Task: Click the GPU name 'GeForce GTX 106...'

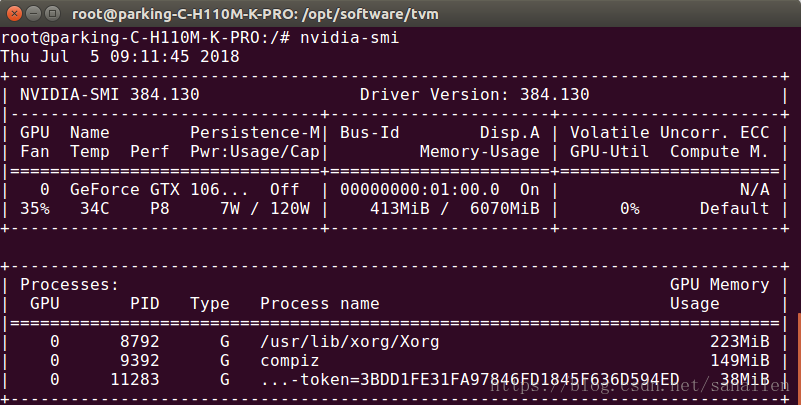Action: pos(159,190)
